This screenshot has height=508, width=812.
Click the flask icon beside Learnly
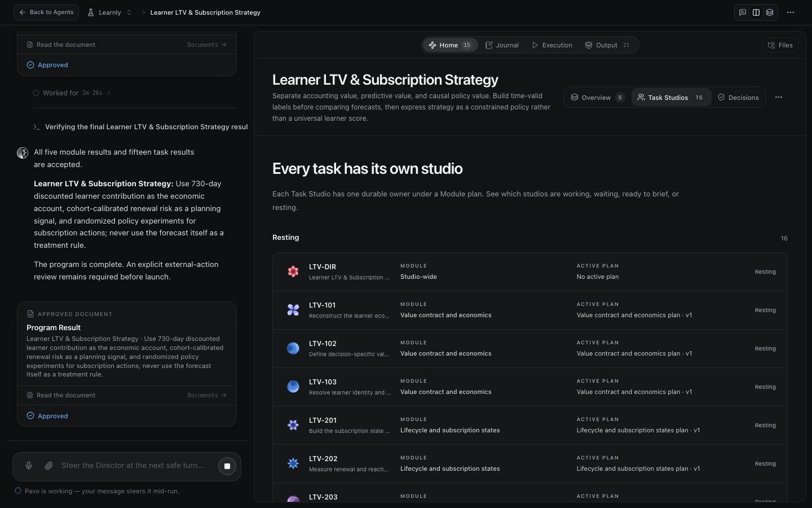[91, 12]
